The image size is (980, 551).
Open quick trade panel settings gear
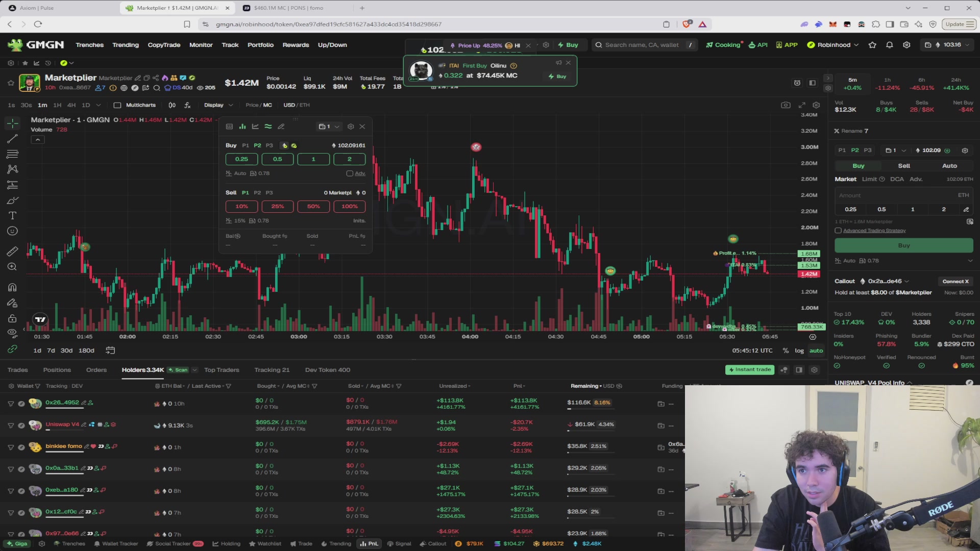[351, 127]
